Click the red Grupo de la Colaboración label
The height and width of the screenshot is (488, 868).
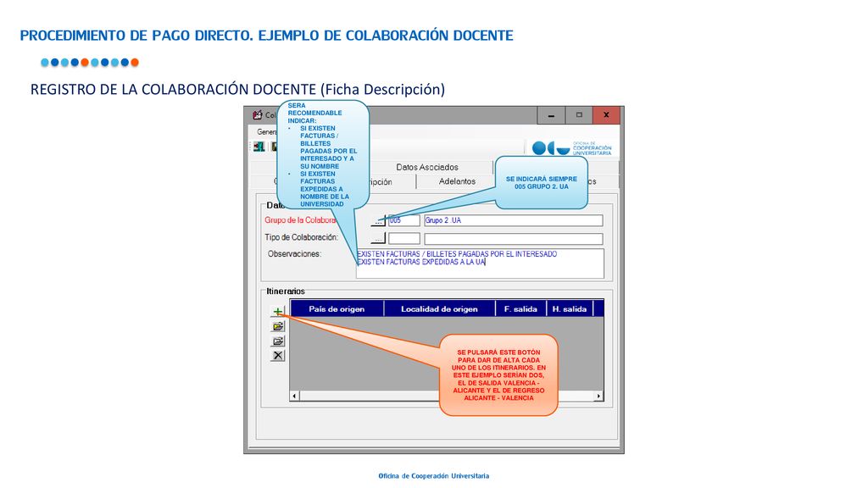coord(300,220)
